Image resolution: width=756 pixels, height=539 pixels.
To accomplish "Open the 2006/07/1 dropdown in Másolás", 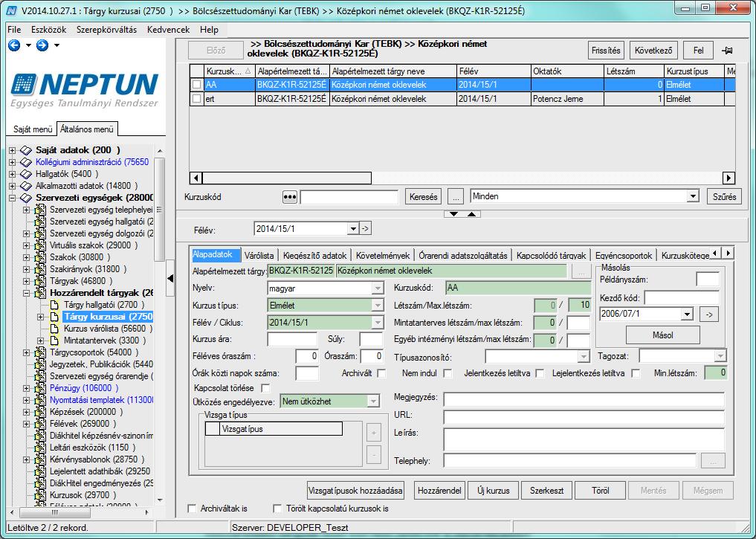I will [687, 314].
